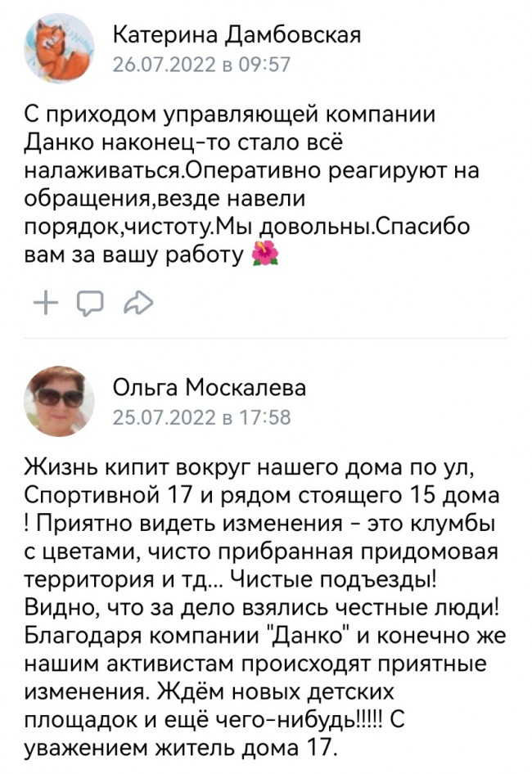Screen dimensions: 532x774
Task: Open the profile name Катерина Дамбовская
Action: [x=237, y=35]
